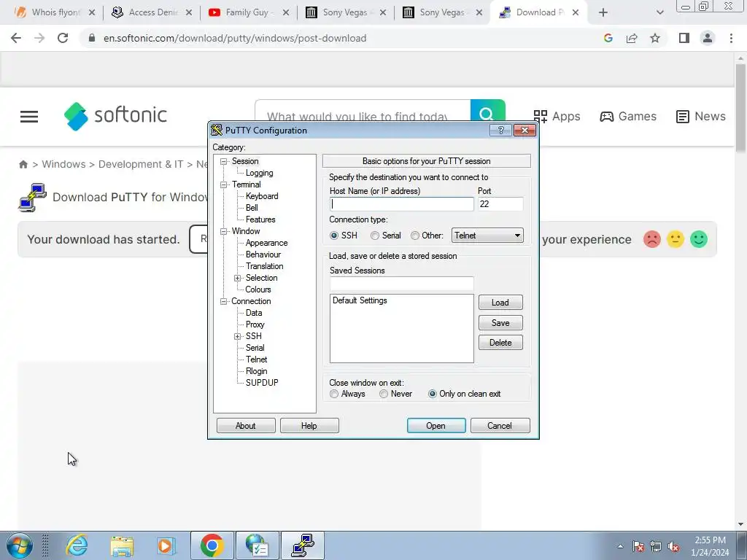Image resolution: width=747 pixels, height=560 pixels.
Task: Click the home breadcrumb icon
Action: (x=23, y=164)
